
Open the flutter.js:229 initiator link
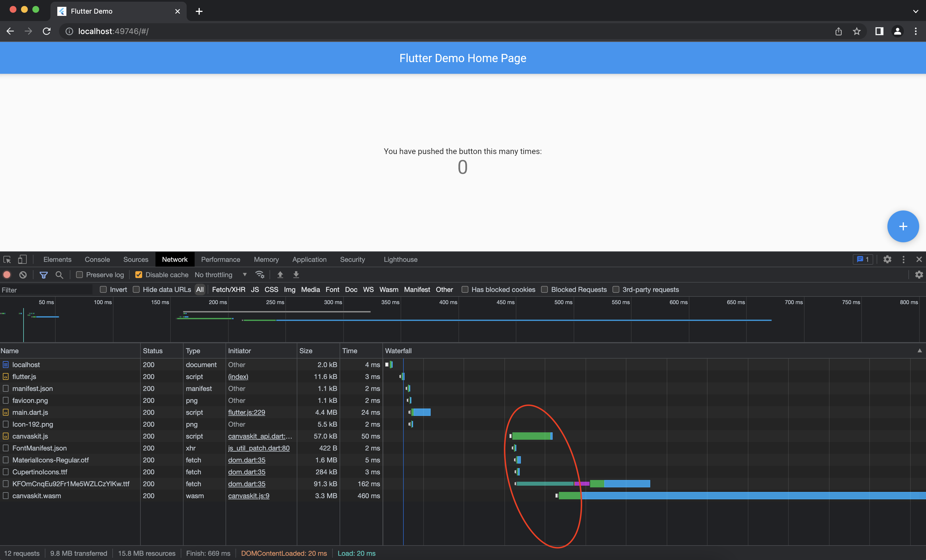pos(247,412)
